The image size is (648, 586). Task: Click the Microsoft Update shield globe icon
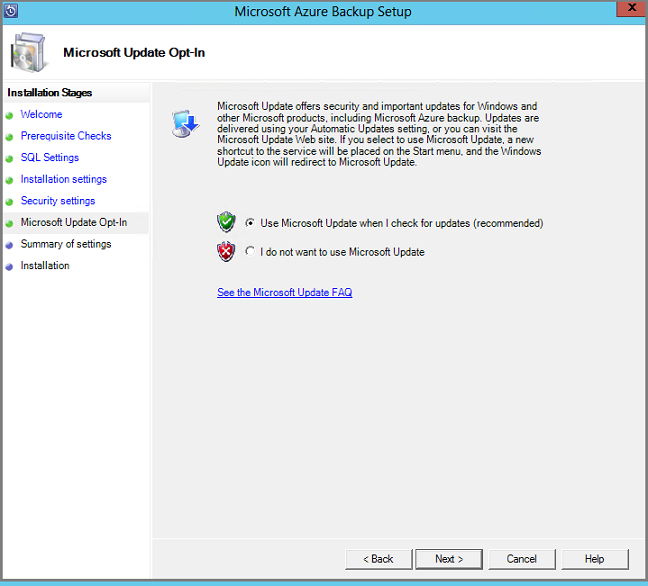tap(185, 120)
